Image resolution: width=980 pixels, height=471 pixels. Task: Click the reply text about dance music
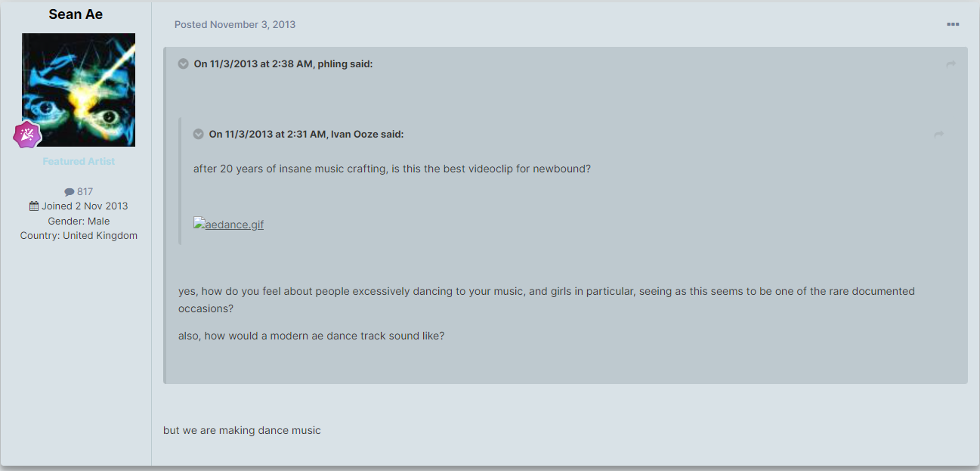[x=242, y=430]
